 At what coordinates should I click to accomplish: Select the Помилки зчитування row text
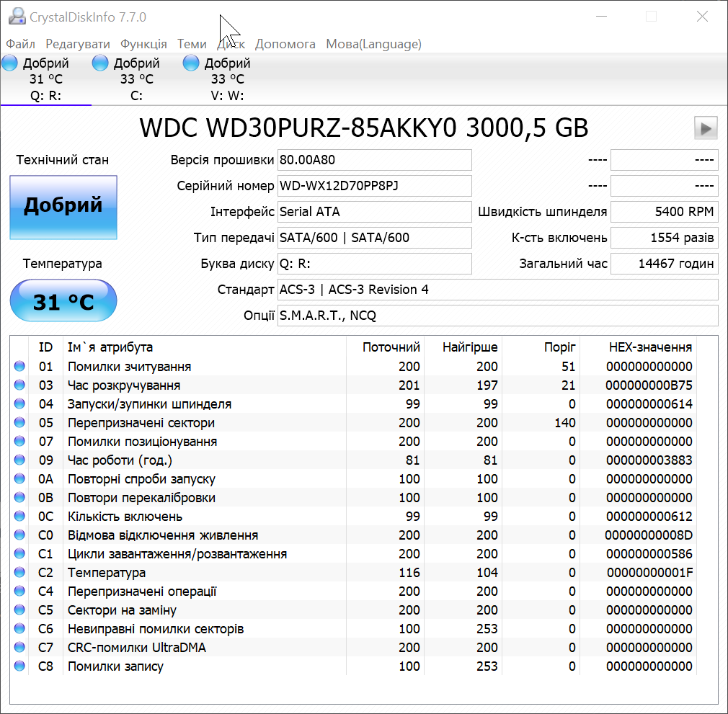click(x=130, y=367)
